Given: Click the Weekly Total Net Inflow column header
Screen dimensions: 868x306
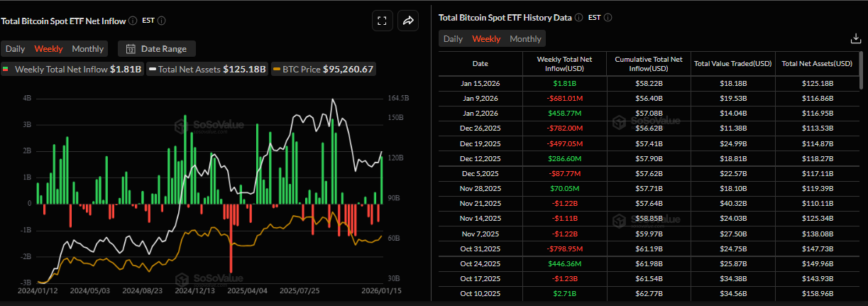Looking at the screenshot, I should coord(564,63).
